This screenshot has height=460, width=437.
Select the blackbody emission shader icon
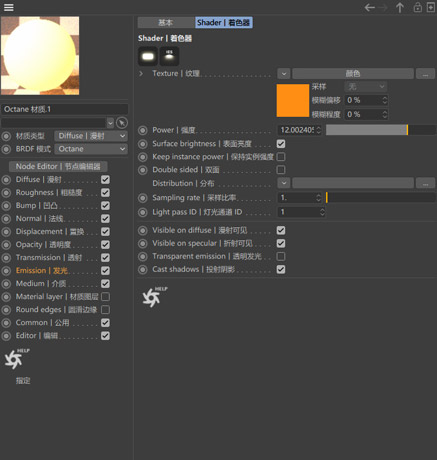pyautogui.click(x=148, y=56)
